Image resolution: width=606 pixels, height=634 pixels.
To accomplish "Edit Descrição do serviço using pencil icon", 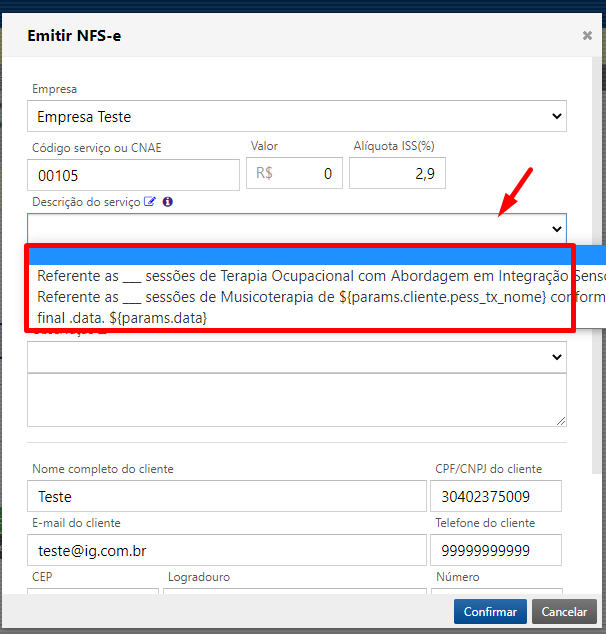I will [150, 201].
